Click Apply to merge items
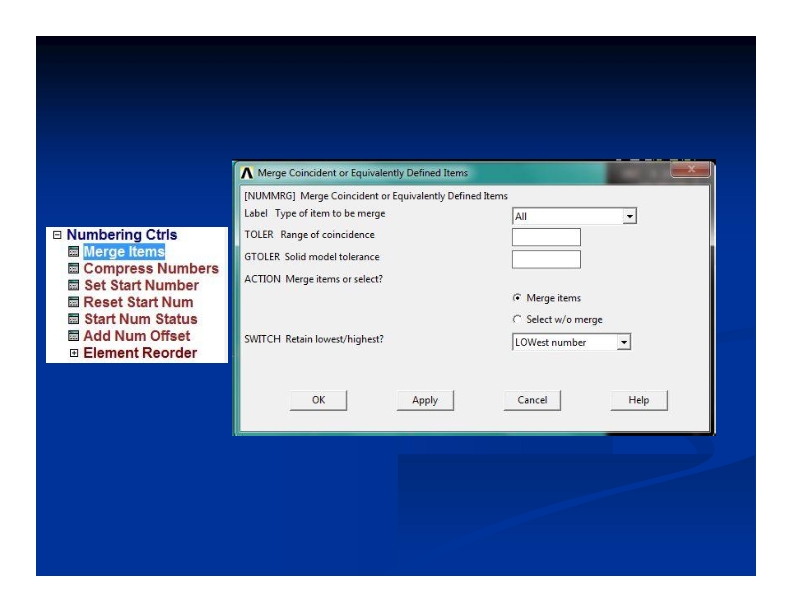792x612 pixels. point(425,400)
